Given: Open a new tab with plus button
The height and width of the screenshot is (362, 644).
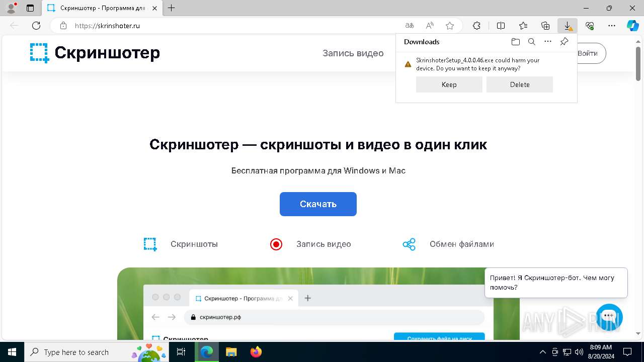Looking at the screenshot, I should [x=172, y=8].
